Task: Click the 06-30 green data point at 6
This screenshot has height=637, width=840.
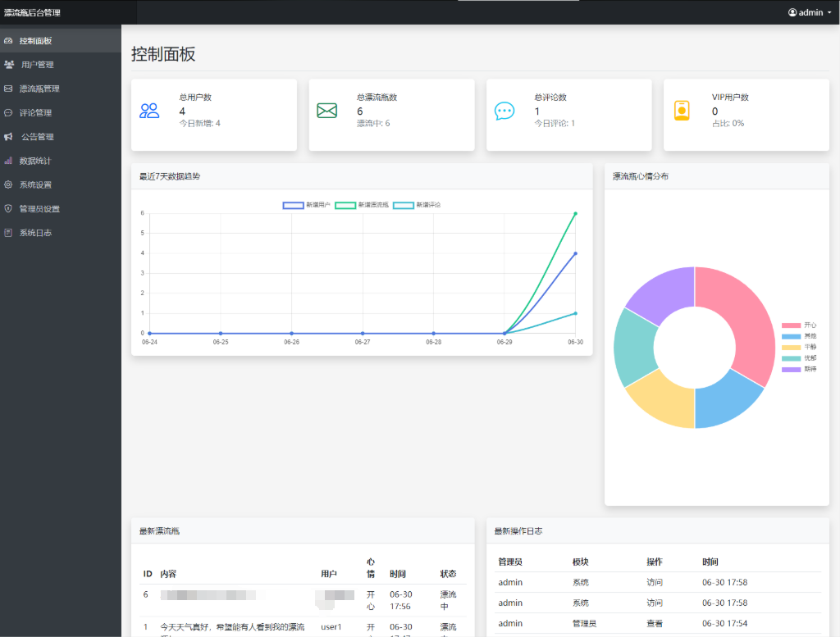Action: click(575, 213)
